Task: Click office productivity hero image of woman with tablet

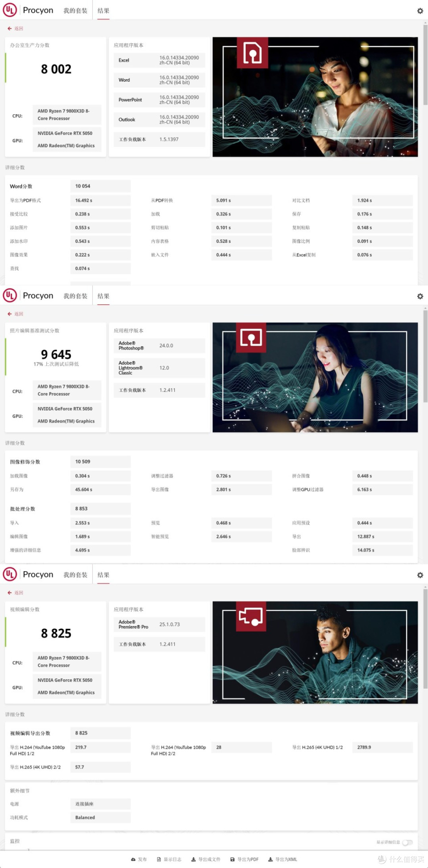Action: [x=315, y=97]
